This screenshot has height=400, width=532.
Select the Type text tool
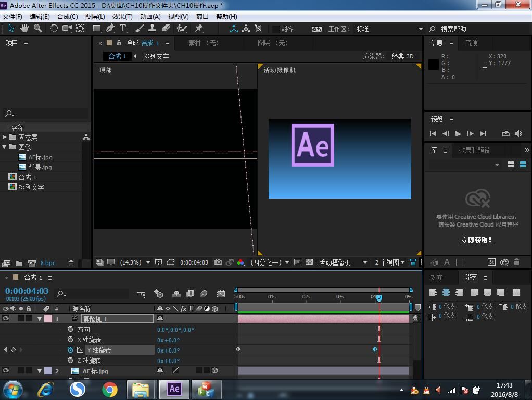123,29
